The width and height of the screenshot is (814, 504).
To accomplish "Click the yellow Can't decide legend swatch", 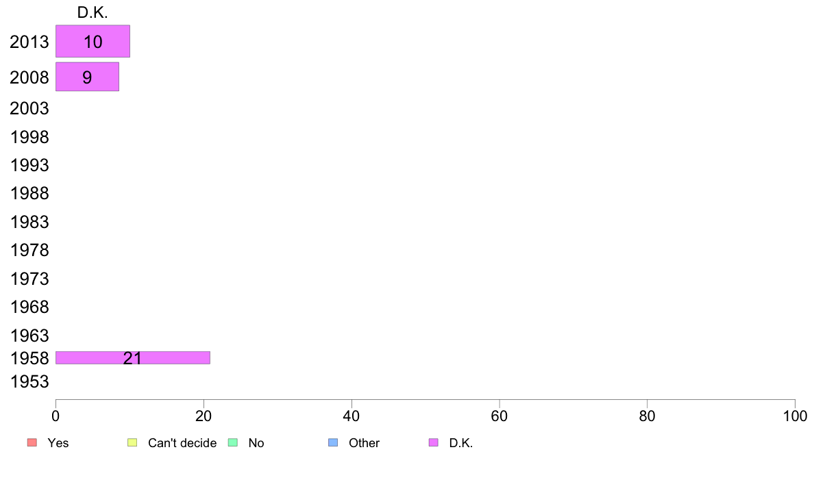I will click(x=132, y=442).
